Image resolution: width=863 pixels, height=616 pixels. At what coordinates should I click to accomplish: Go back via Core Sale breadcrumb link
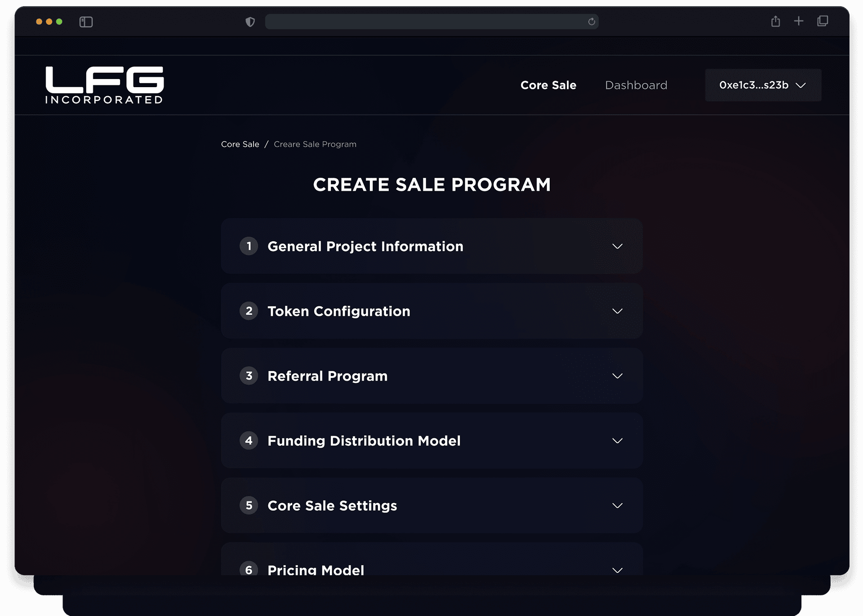[240, 144]
